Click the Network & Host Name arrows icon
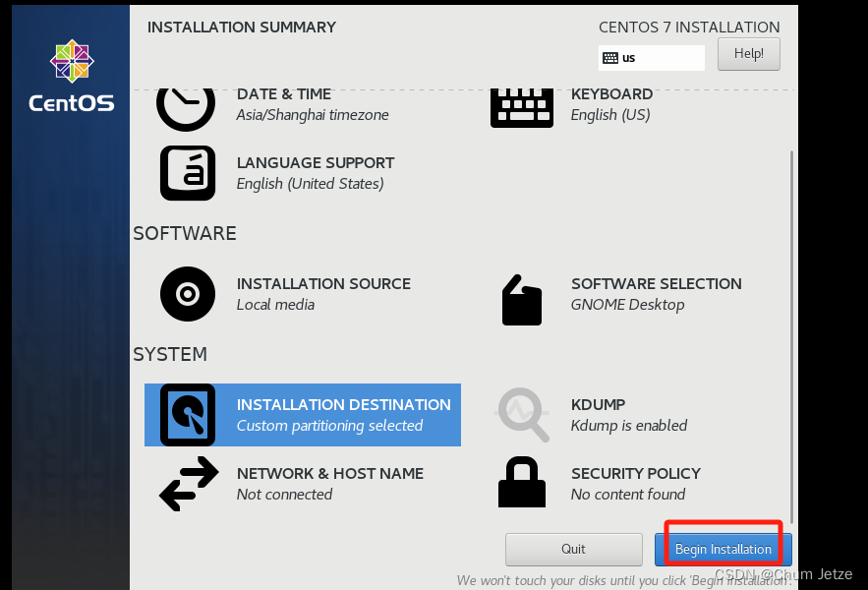The width and height of the screenshot is (868, 590). click(189, 484)
